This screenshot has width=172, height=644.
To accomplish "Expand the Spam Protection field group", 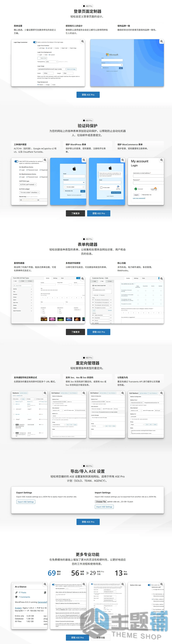I will click(23, 311).
